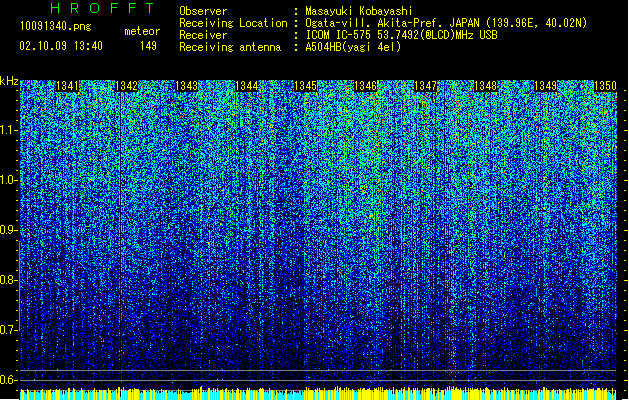The image size is (629, 400).
Task: Click the 1343 time marker
Action: [187, 86]
